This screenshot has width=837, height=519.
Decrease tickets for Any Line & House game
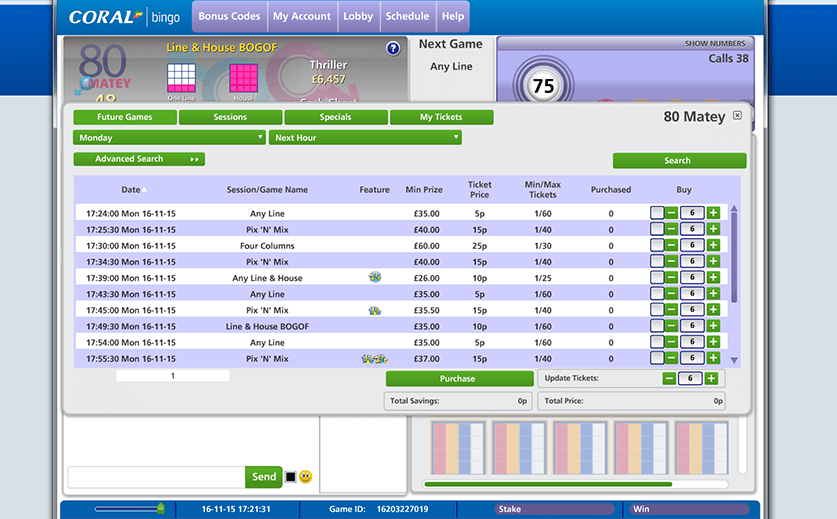[x=672, y=277]
